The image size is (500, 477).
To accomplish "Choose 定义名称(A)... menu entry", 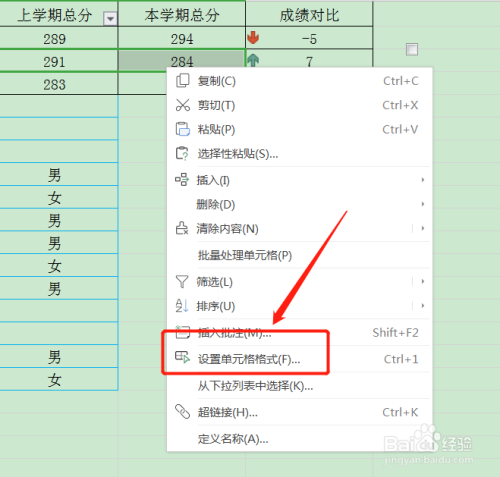I will pos(299,439).
